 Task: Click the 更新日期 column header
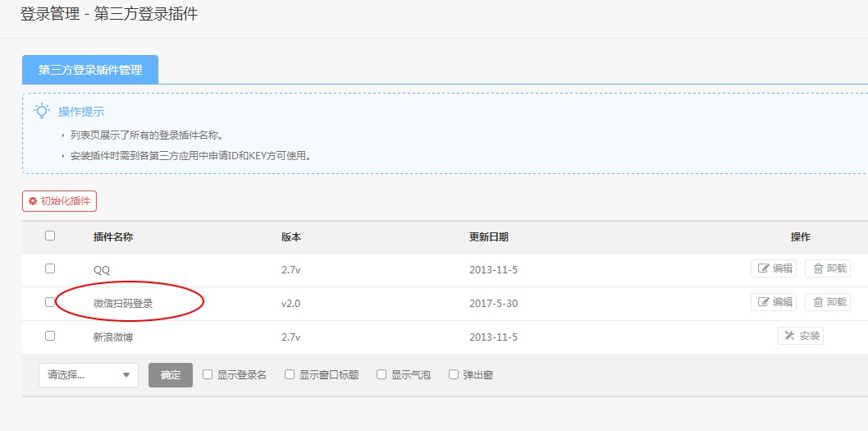click(488, 236)
